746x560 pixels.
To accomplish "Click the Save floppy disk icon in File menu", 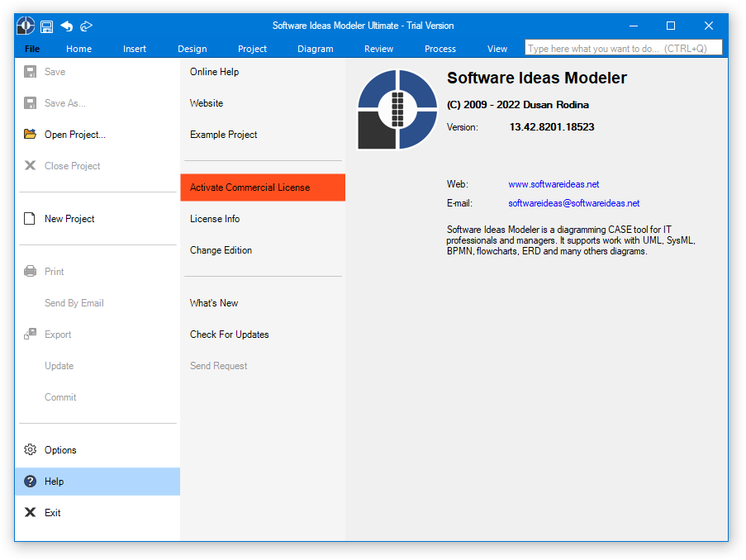I will pyautogui.click(x=30, y=72).
